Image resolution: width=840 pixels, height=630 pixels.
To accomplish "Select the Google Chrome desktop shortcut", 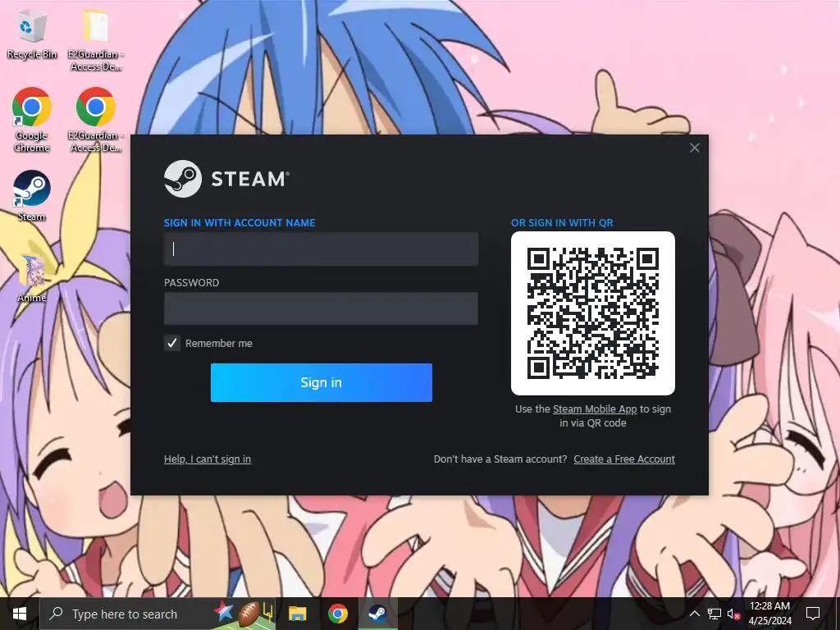I will tap(32, 120).
